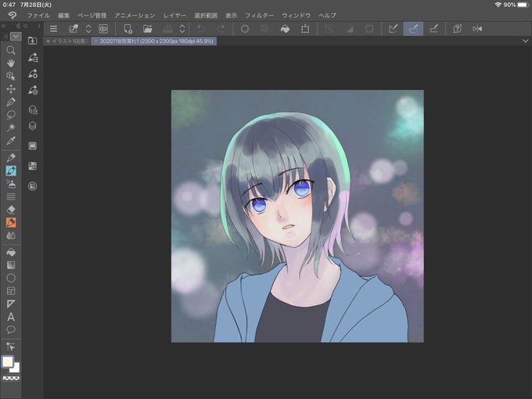Select the Eyedropper tool
The height and width of the screenshot is (399, 532).
click(x=11, y=141)
